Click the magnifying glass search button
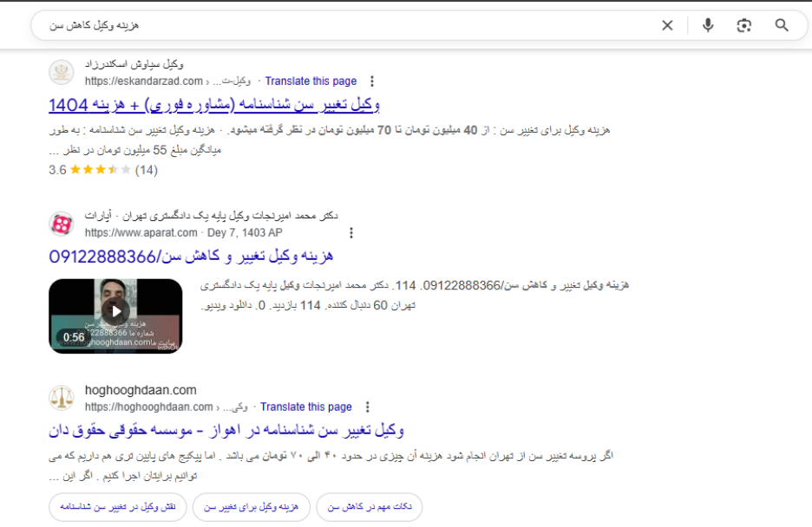Image resolution: width=812 pixels, height=527 pixels. click(782, 25)
